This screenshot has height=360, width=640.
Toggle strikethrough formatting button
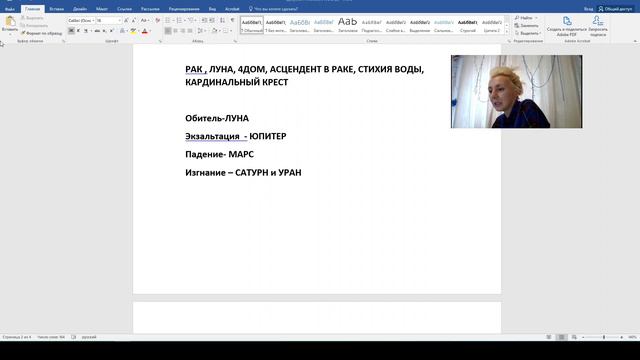tap(97, 31)
